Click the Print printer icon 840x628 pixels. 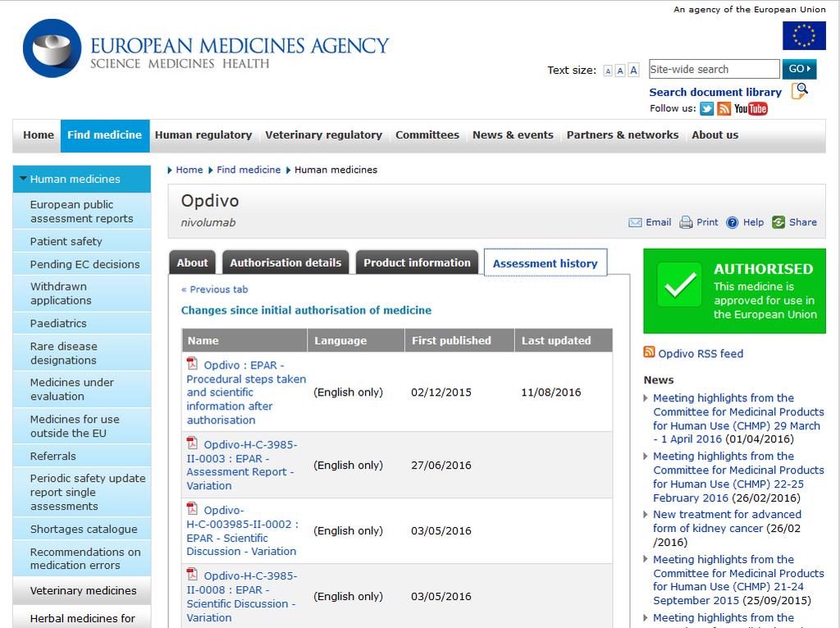[686, 222]
